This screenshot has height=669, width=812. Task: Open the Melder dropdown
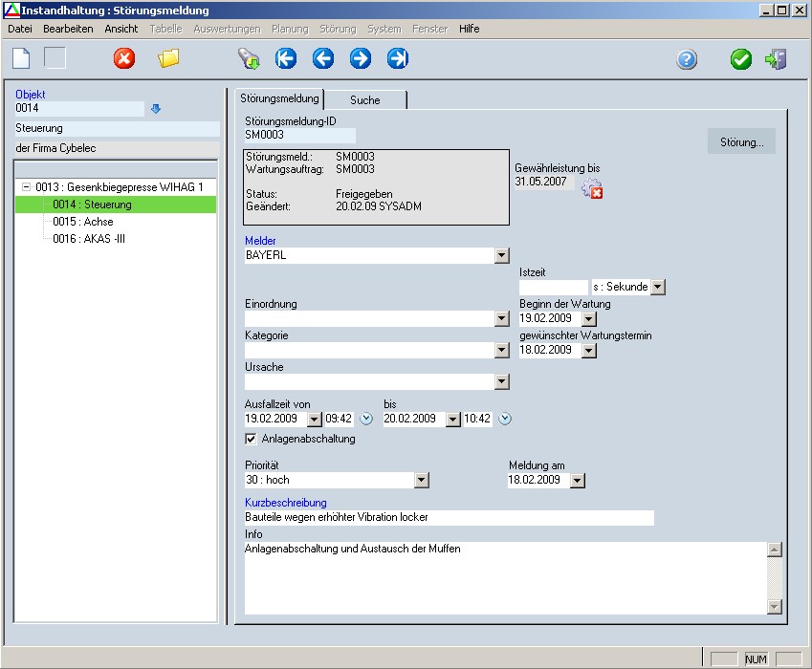coord(502,256)
